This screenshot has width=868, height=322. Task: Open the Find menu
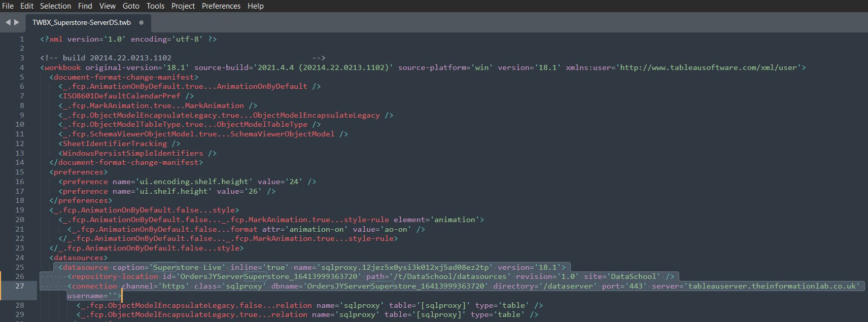coord(85,6)
